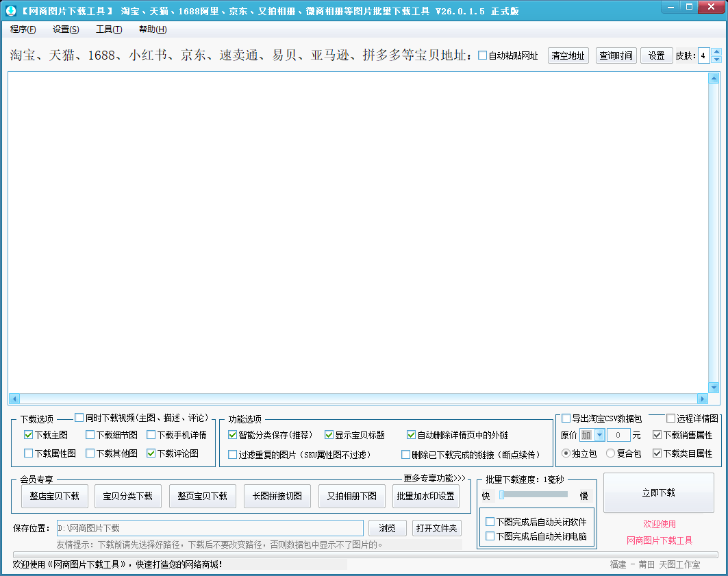Enable 自动粘贴网址 checkbox

coord(482,55)
